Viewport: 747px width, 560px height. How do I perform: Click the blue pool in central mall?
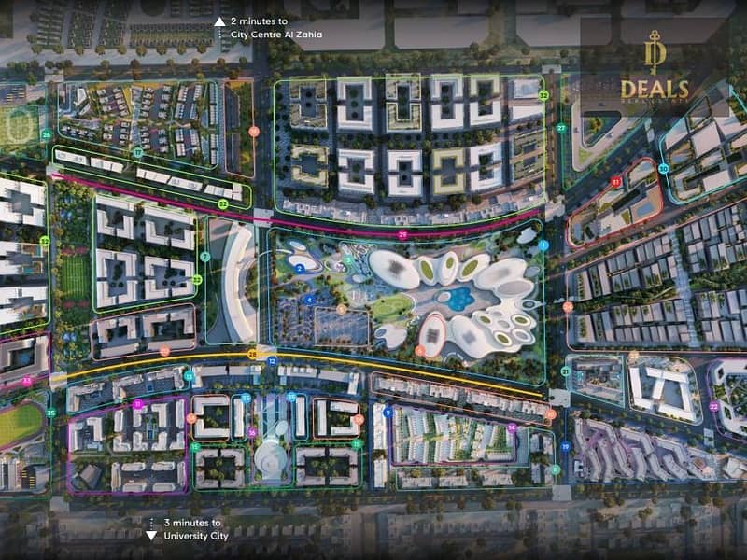458,300
